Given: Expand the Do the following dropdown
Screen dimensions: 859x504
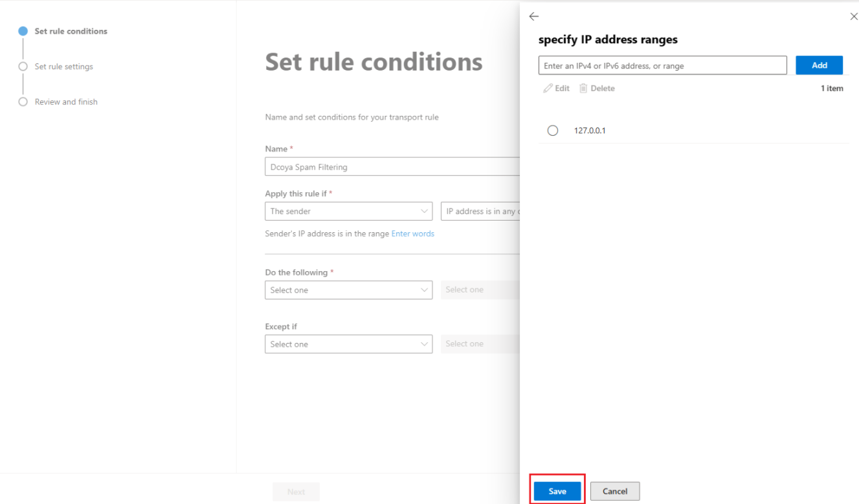Looking at the screenshot, I should [349, 290].
